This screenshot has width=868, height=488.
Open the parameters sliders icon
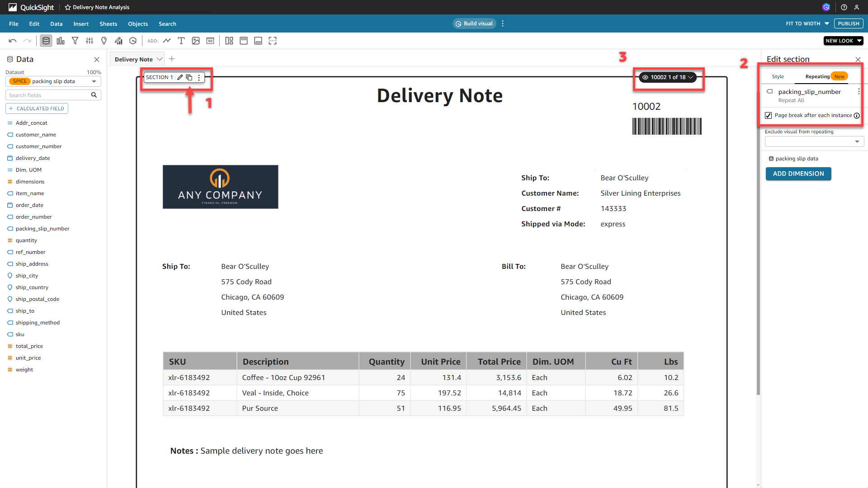point(90,41)
